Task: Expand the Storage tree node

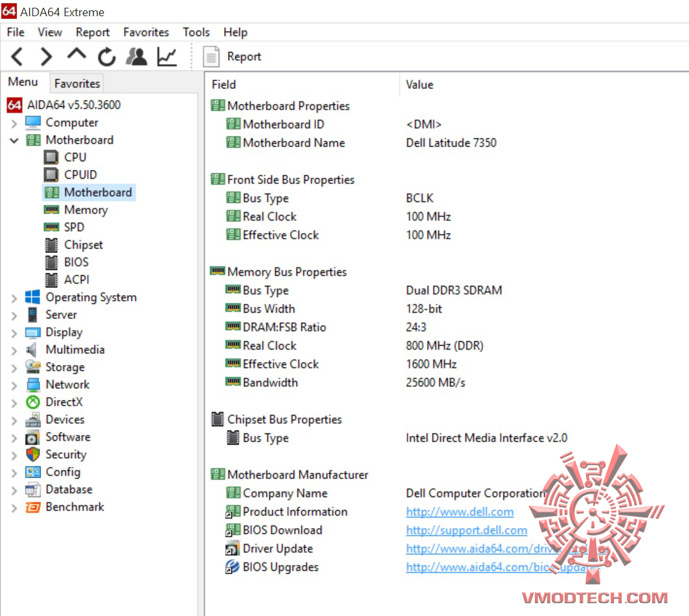Action: coord(14,368)
